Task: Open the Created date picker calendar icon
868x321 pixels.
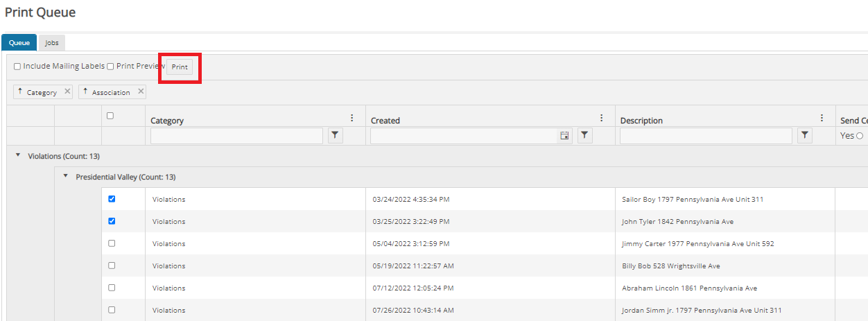Action: click(565, 136)
